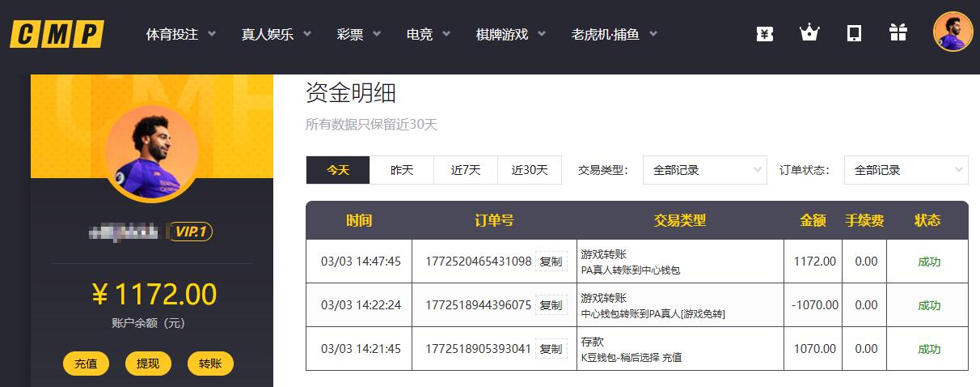Click the large profile photo in sidebar
This screenshot has width=980, height=387.
coord(151,153)
